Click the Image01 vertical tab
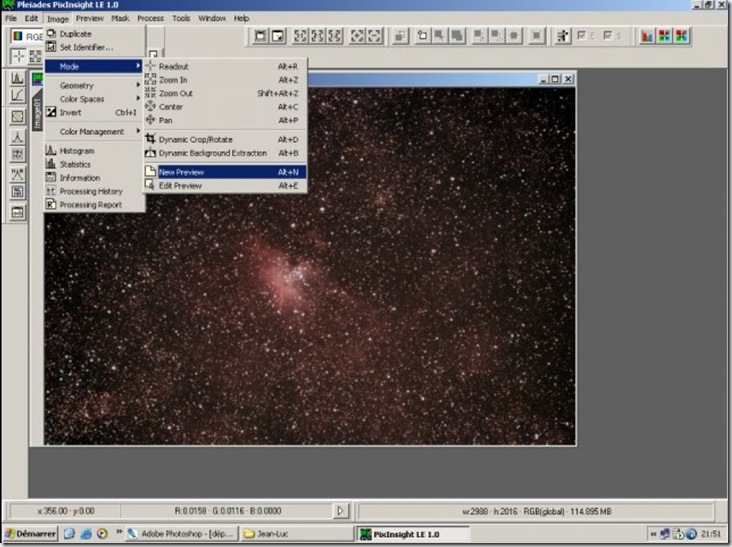This screenshot has width=732, height=547. tap(37, 113)
